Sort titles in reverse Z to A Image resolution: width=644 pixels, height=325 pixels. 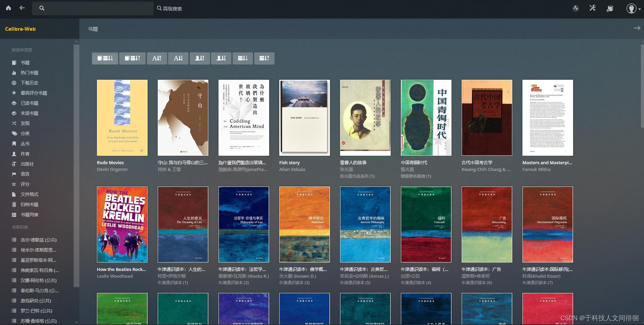[x=178, y=58]
